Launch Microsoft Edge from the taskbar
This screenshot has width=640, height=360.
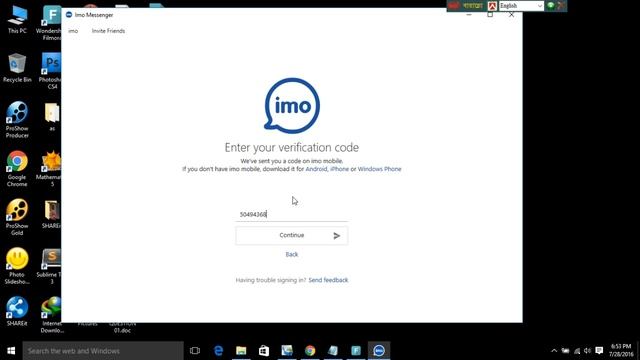click(x=218, y=351)
